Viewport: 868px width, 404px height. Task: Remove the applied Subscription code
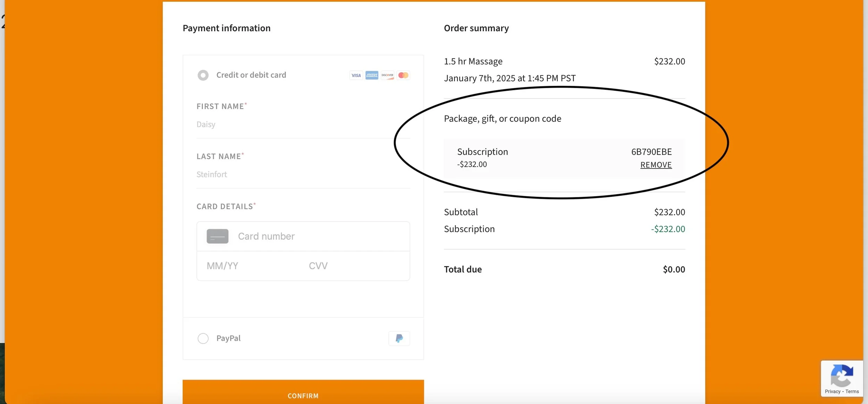point(656,165)
